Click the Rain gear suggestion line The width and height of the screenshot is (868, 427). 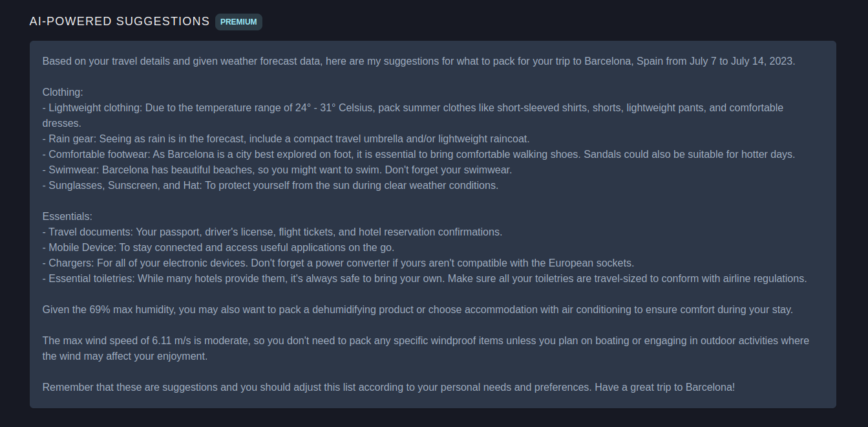(286, 139)
